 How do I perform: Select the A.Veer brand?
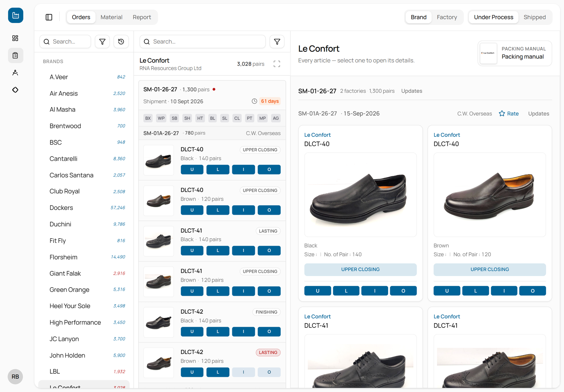click(x=84, y=77)
